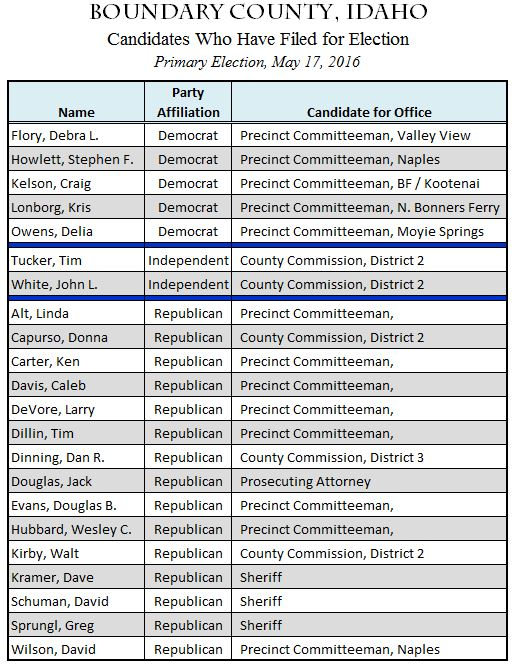Select the Howlett, Stephen F. name cell
Image resolution: width=514 pixels, height=668 pixels.
point(76,159)
